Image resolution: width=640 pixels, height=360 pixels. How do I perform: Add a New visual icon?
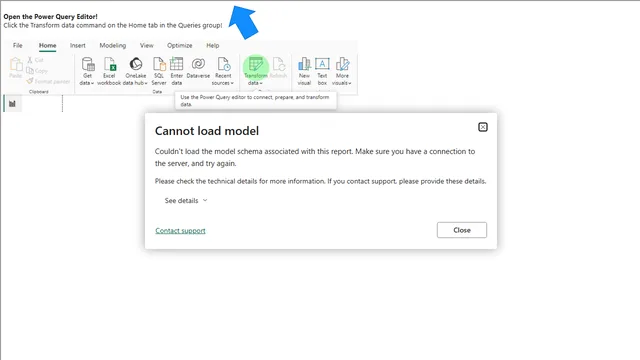[304, 64]
